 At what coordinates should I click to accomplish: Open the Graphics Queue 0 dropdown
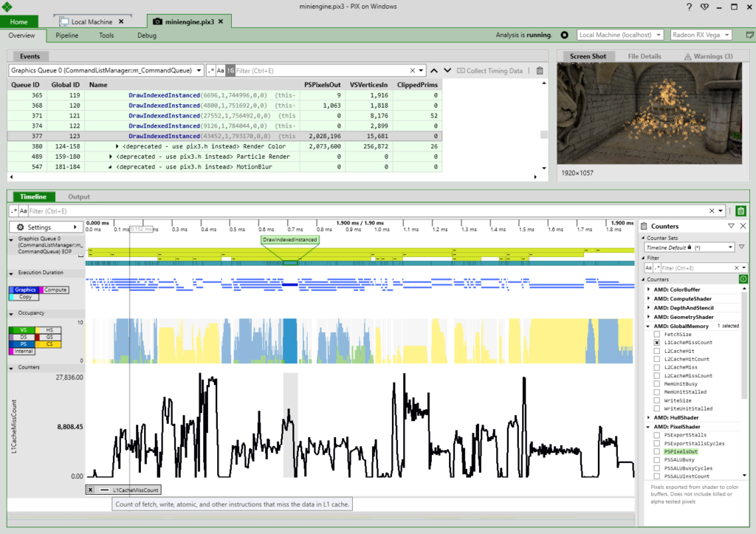tap(106, 70)
